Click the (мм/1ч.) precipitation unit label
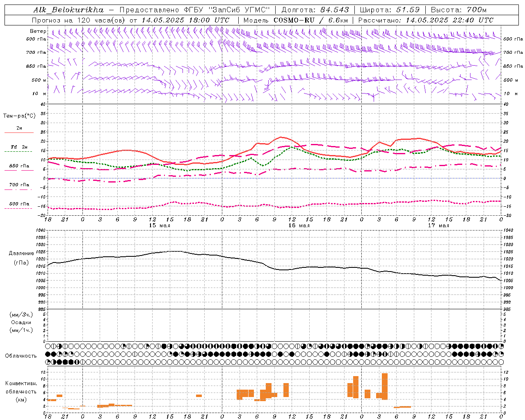The height and width of the screenshot is (420, 525). (x=21, y=330)
